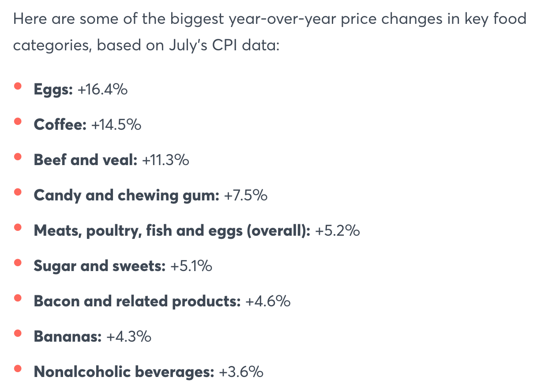Click "Meats, poultry, fish and eggs (overall):"
The image size is (541, 392).
coord(172,231)
